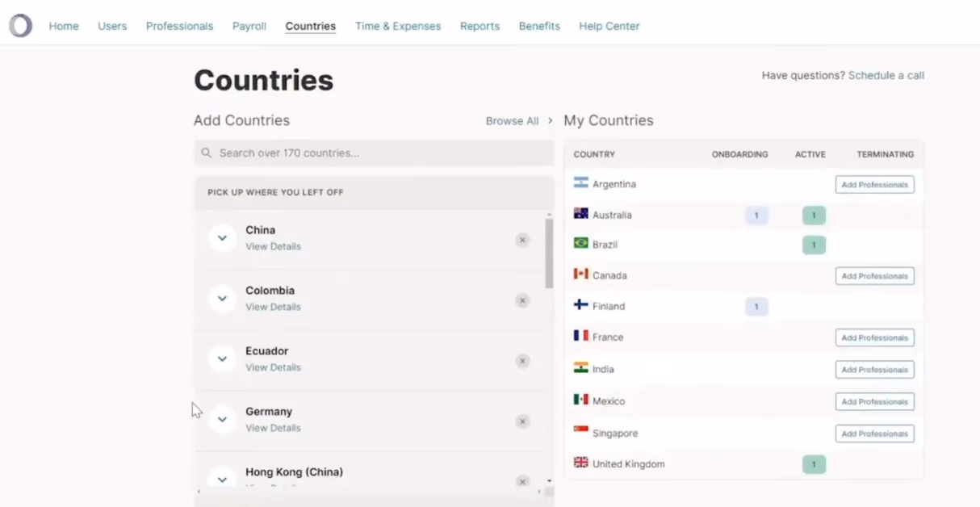Add Professionals for India

(874, 370)
